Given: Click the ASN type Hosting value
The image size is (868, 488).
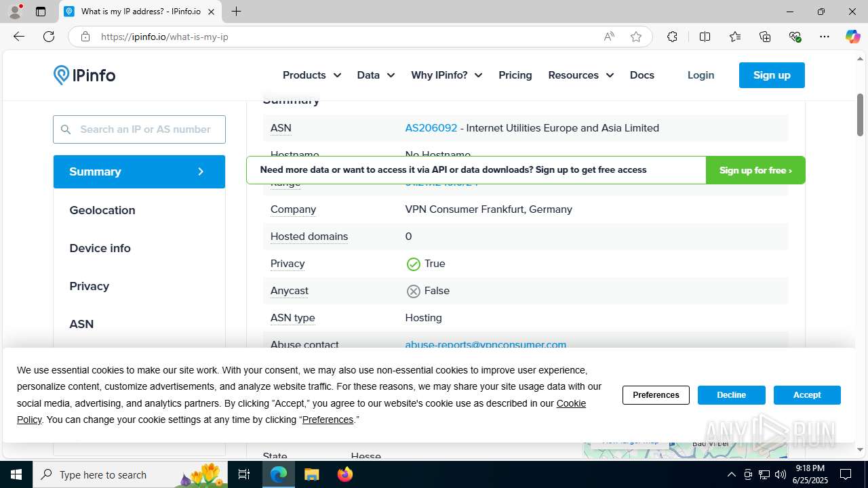Looking at the screenshot, I should tap(423, 318).
